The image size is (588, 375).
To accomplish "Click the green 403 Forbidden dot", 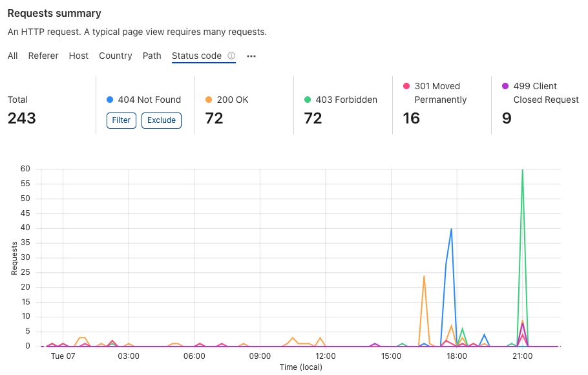I will click(x=308, y=100).
